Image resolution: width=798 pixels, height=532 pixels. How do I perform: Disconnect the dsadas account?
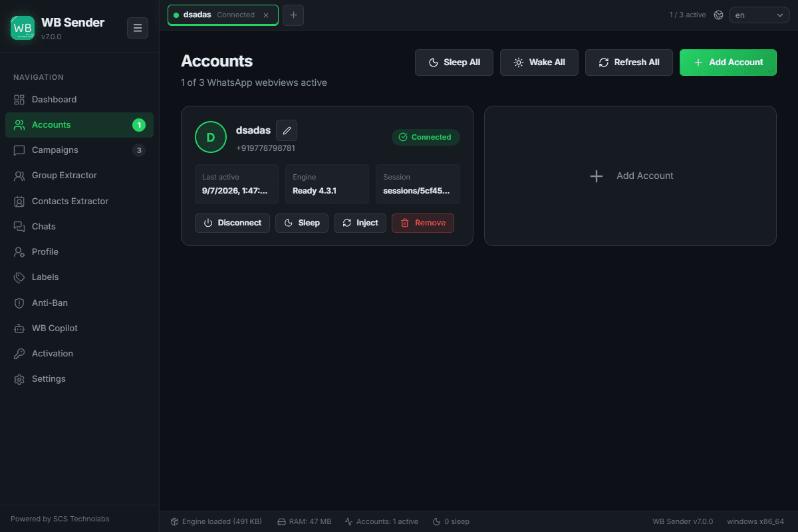[x=232, y=223]
